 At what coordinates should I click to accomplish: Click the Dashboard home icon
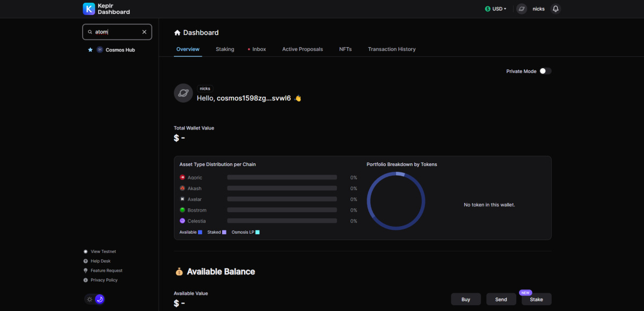point(177,33)
